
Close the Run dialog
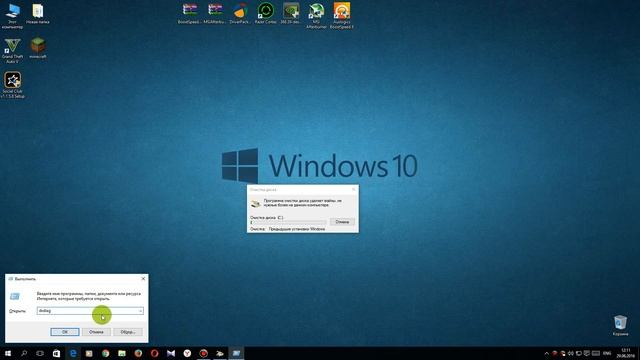click(x=143, y=279)
